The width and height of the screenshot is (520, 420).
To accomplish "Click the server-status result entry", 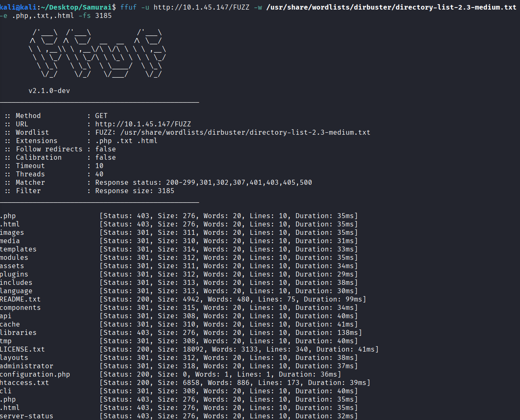I will pyautogui.click(x=27, y=416).
